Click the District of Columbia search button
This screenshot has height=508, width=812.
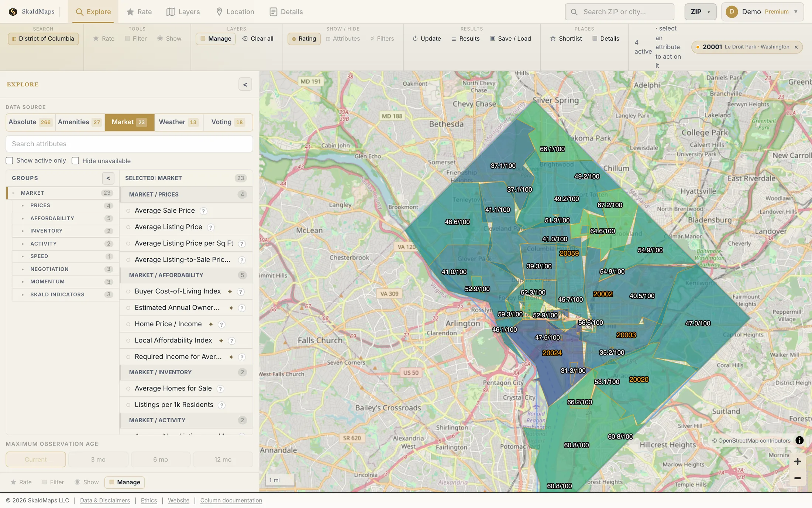point(43,38)
